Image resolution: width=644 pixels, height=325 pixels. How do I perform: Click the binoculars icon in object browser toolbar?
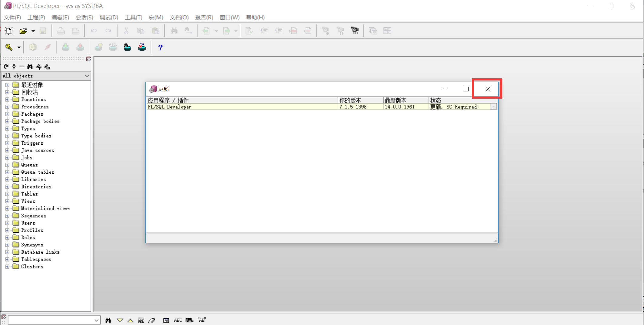coord(30,67)
